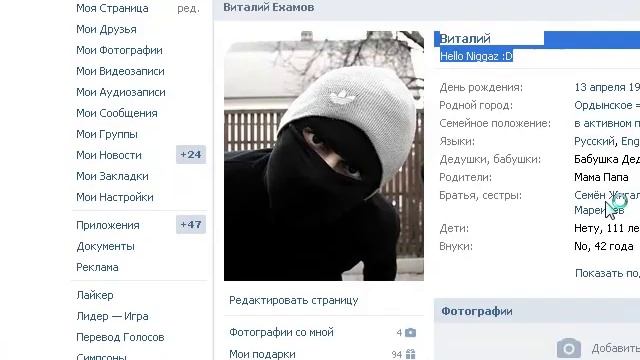This screenshot has height=360, width=640.
Task: Click the +47 applications counter badge
Action: click(191, 225)
